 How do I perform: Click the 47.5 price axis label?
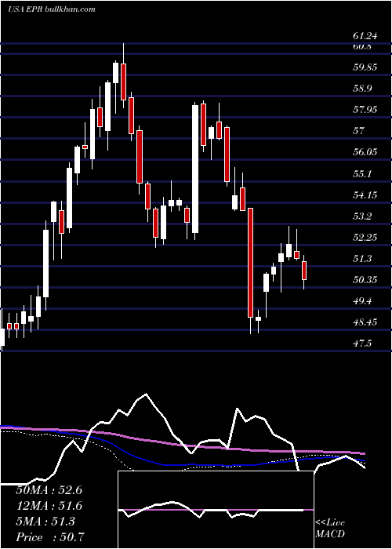(362, 344)
